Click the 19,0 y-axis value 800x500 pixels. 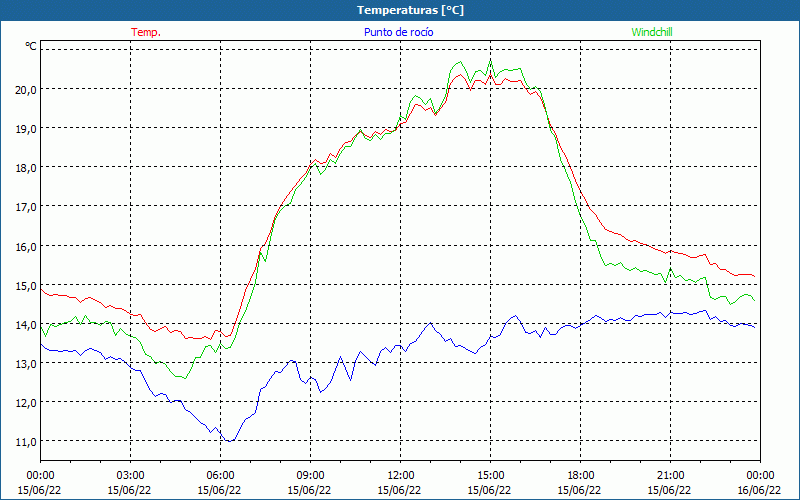26,129
